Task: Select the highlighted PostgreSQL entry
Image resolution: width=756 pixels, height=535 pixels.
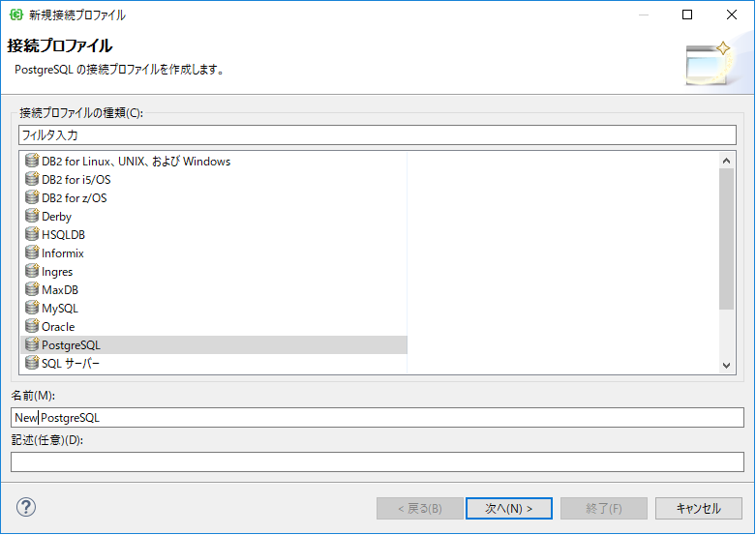Action: 214,345
